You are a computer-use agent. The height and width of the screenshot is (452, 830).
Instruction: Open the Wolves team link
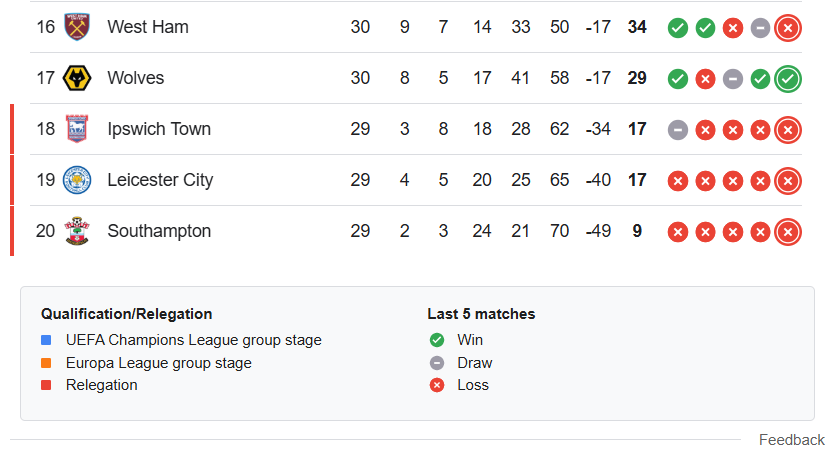point(136,78)
